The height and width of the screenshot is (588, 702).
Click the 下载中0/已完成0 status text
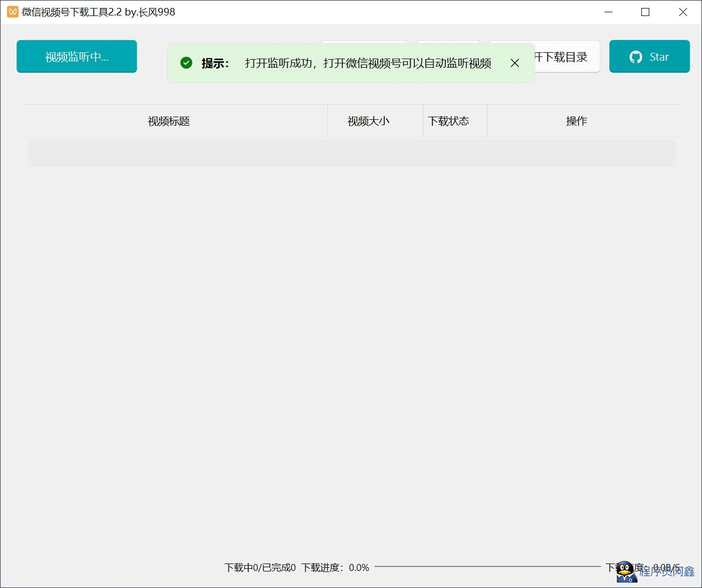coord(260,568)
